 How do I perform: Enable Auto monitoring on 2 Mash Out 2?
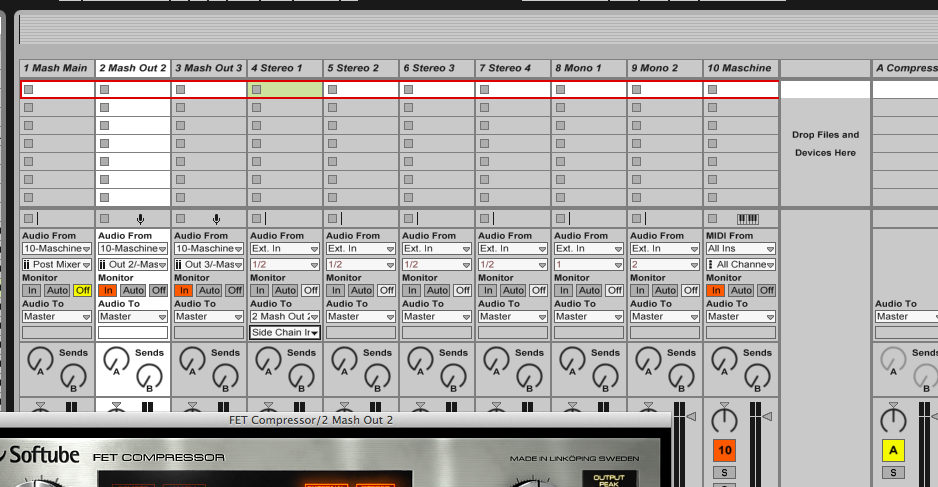(x=133, y=290)
